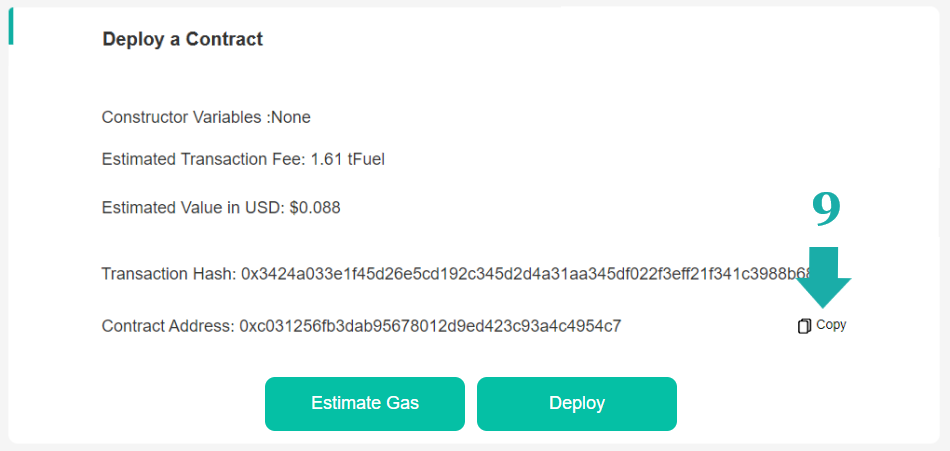Click the teal number 9 marker
The image size is (950, 451).
pos(826,208)
